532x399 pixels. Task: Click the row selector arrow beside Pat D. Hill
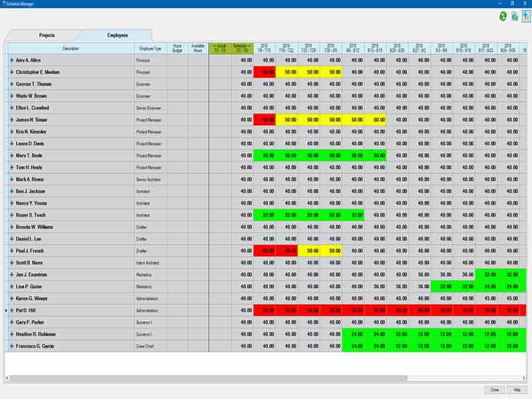[7, 311]
